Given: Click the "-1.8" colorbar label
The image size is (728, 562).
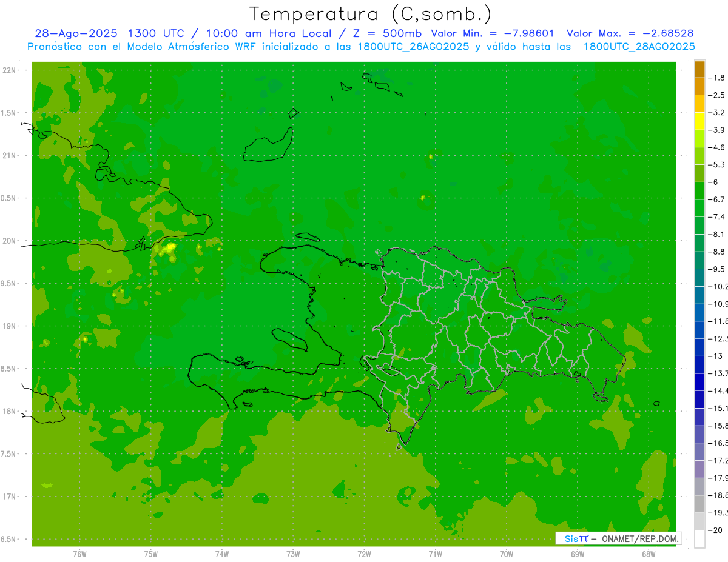Looking at the screenshot, I should pyautogui.click(x=717, y=78).
